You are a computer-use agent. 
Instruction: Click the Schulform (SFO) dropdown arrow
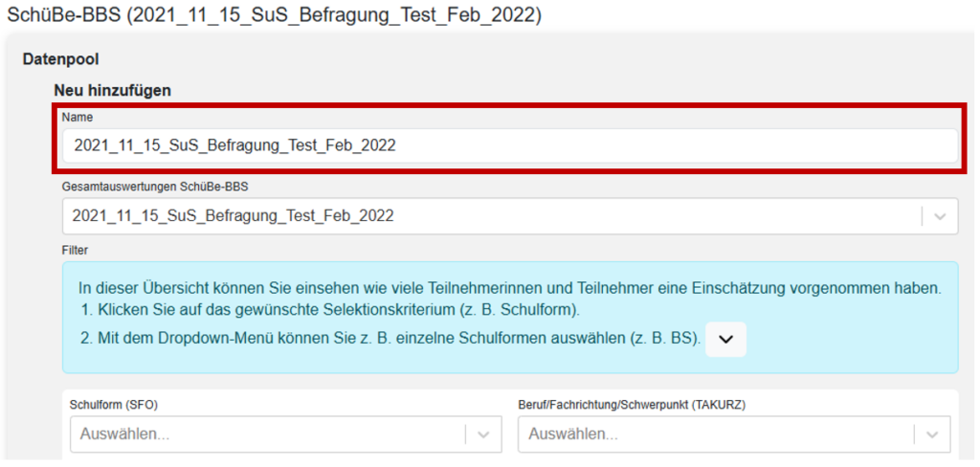(x=482, y=434)
